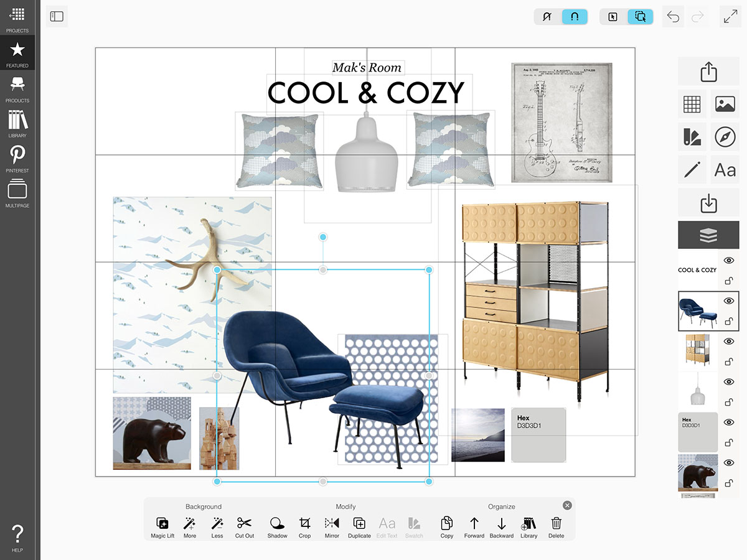The width and height of the screenshot is (747, 560).
Task: Apply Shadow to the selected chair
Action: tap(277, 526)
